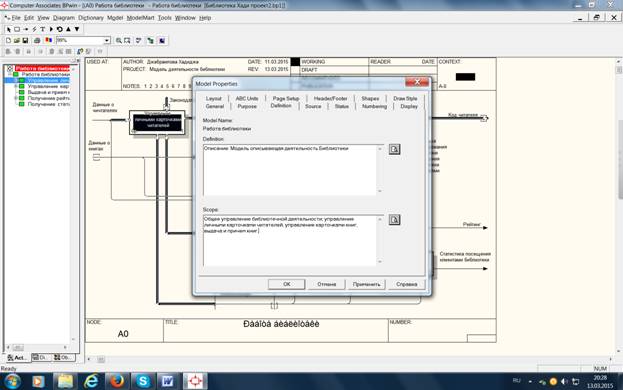Switch to the ABC Units tab
This screenshot has width=623, height=390.
point(247,98)
